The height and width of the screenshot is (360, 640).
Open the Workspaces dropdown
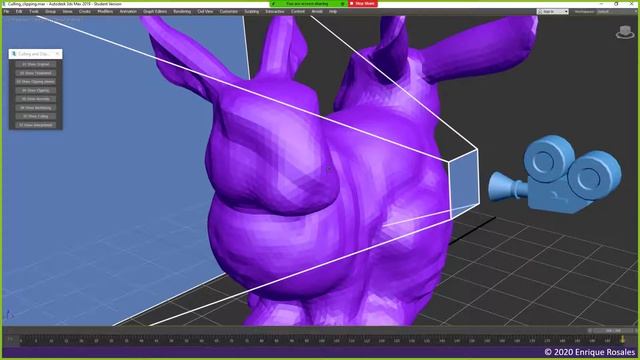tap(616, 11)
